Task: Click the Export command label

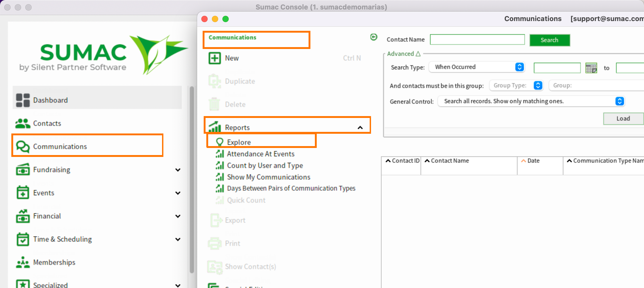Action: pyautogui.click(x=235, y=220)
